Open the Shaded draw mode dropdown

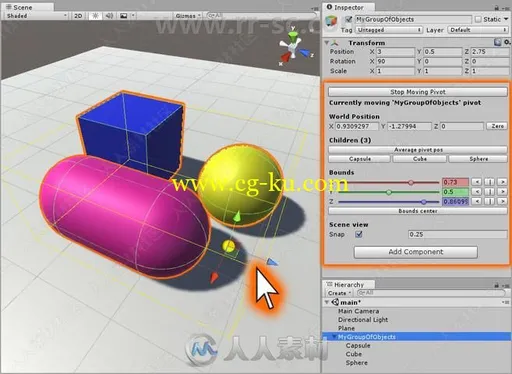tap(36, 16)
